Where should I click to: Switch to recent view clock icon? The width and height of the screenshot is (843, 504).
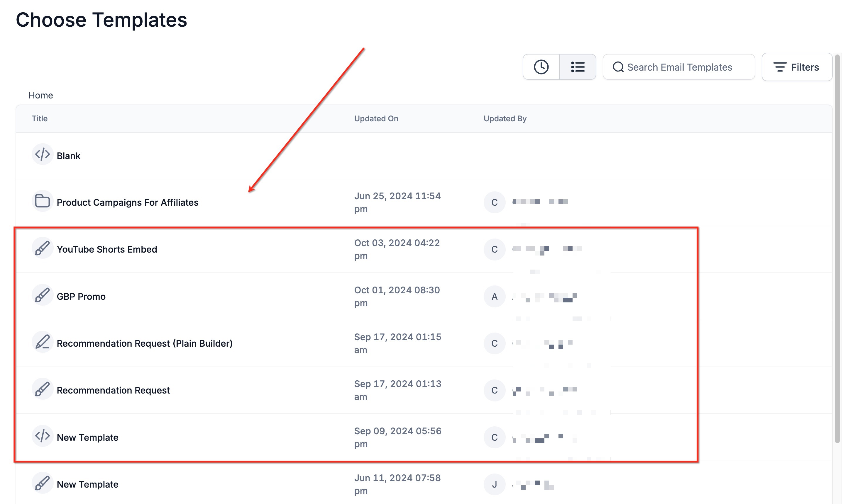pyautogui.click(x=541, y=67)
